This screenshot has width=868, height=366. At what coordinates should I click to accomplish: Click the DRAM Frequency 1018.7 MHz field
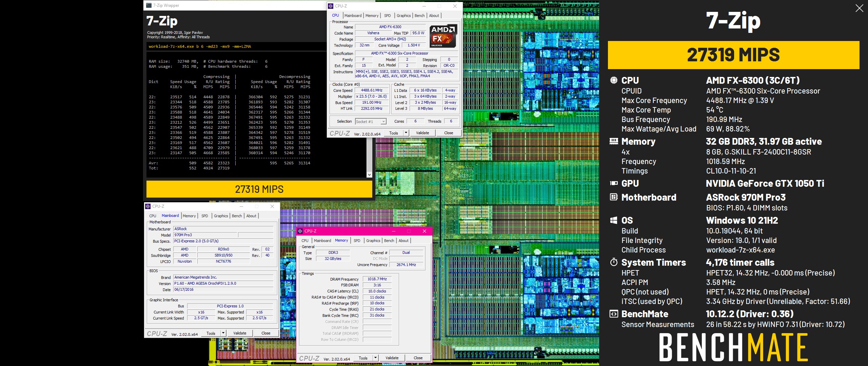[x=377, y=279]
